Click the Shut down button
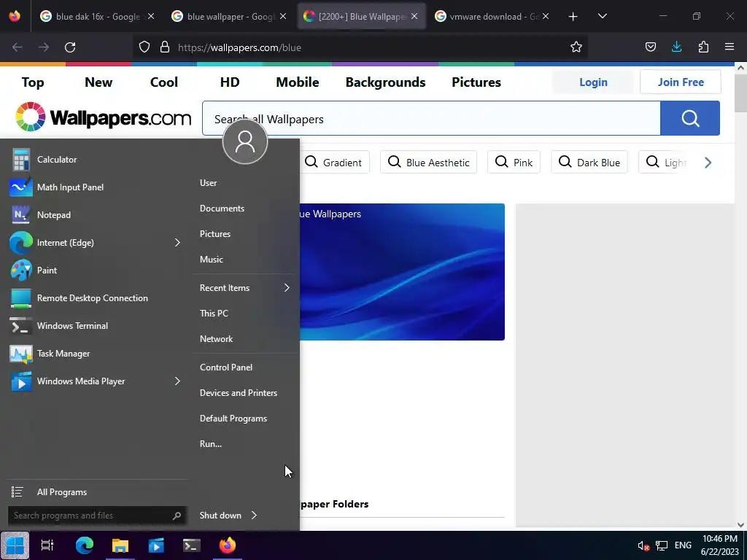 [x=220, y=516]
